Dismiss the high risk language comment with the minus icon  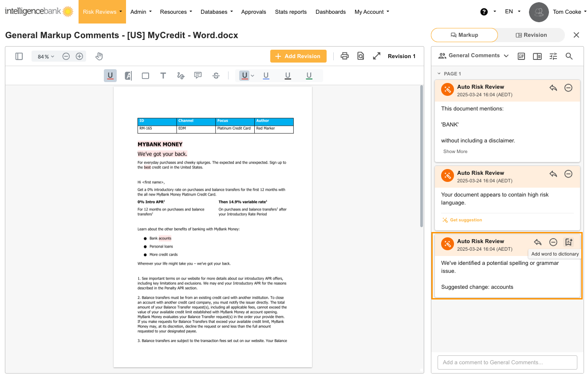568,174
